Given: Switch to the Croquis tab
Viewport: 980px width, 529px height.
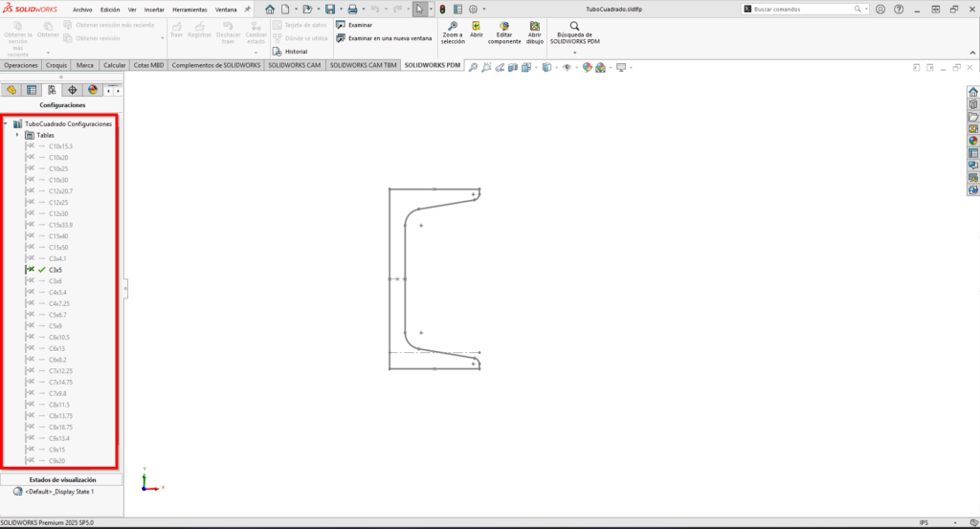Looking at the screenshot, I should point(56,65).
